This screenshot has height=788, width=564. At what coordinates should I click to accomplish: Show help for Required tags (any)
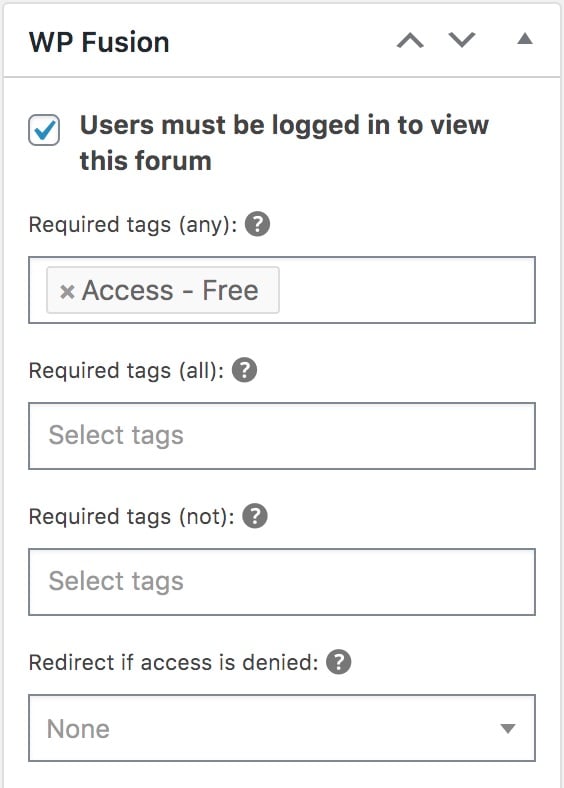(x=257, y=224)
